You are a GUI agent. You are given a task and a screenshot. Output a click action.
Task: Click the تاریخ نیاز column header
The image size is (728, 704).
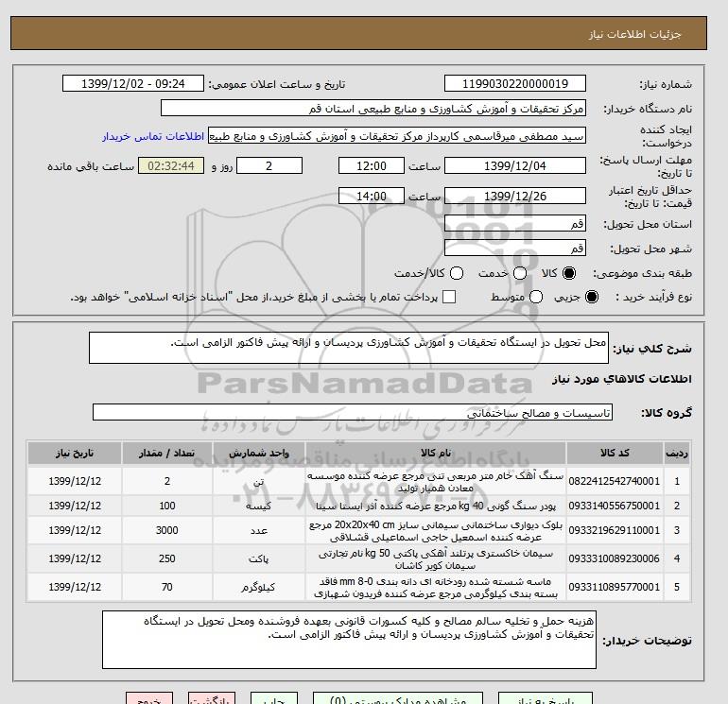point(75,453)
